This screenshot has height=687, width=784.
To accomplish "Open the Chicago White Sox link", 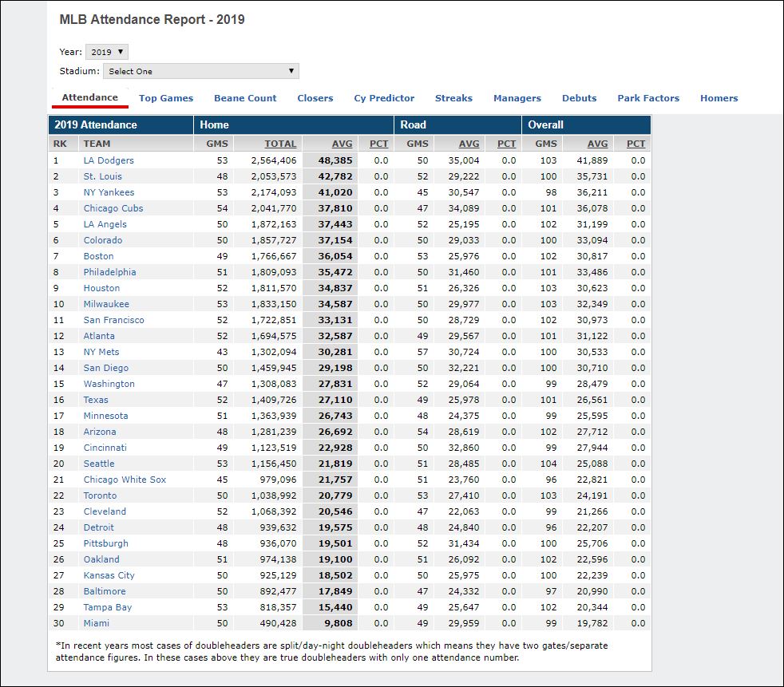I will (x=125, y=480).
